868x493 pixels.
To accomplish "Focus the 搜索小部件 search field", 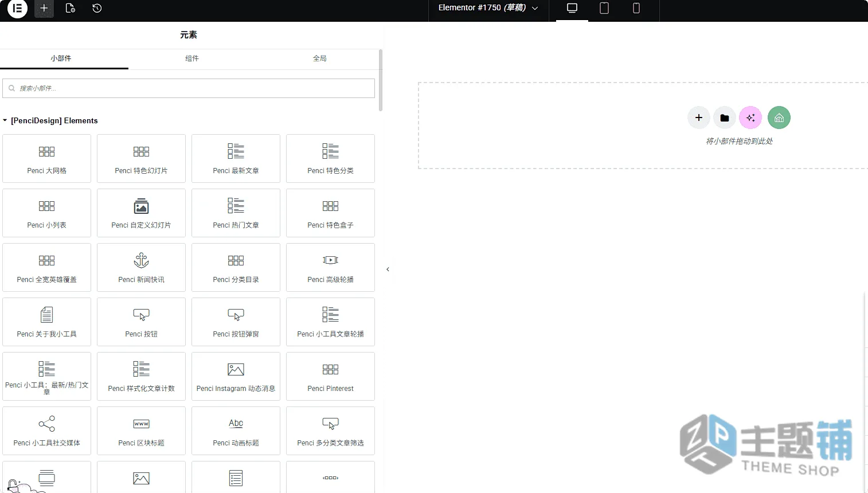I will pos(189,88).
